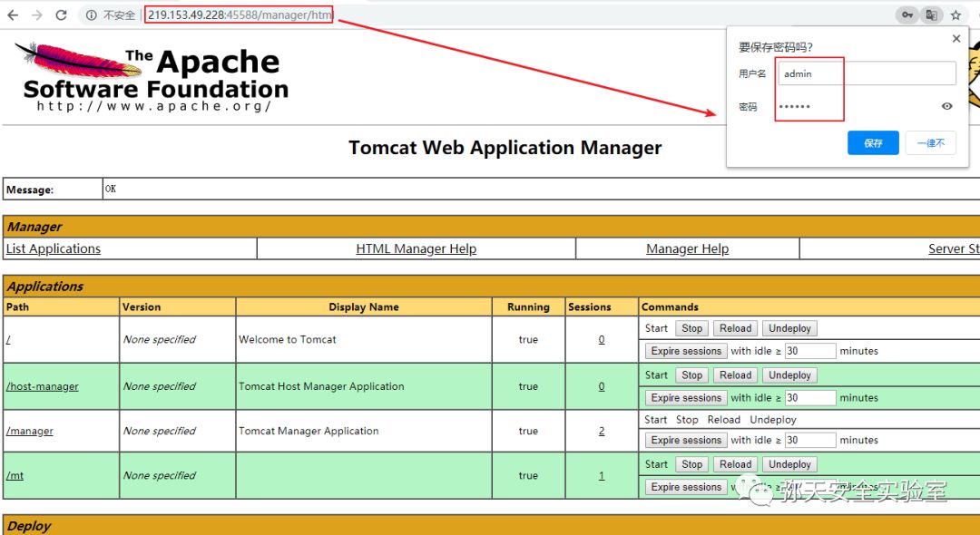Open sessions count 2 for /manager

pos(602,431)
